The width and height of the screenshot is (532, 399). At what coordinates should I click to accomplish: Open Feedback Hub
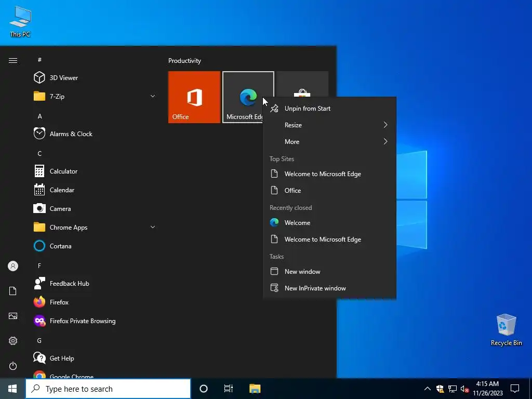click(95, 283)
